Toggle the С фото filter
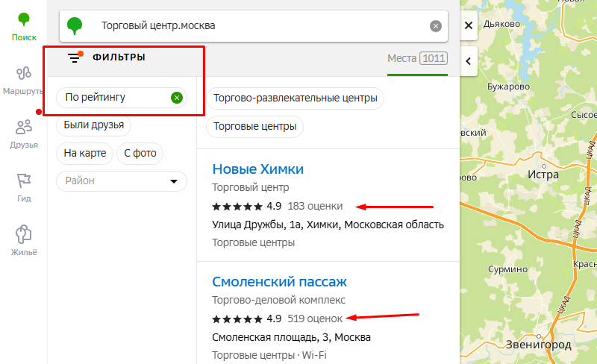This screenshot has width=597, height=364. coord(140,153)
